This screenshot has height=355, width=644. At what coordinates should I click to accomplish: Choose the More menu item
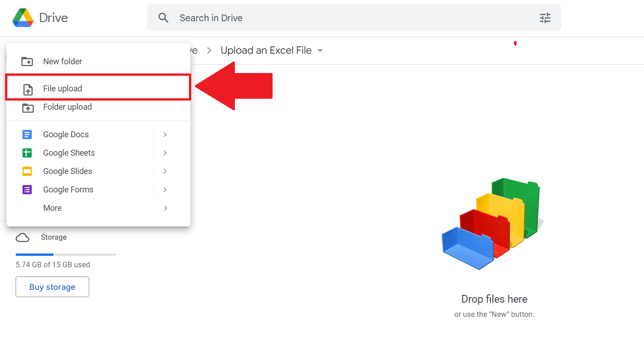(x=98, y=208)
